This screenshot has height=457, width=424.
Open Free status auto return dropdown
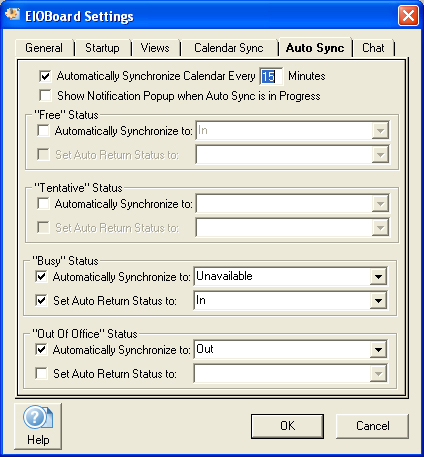click(x=380, y=155)
